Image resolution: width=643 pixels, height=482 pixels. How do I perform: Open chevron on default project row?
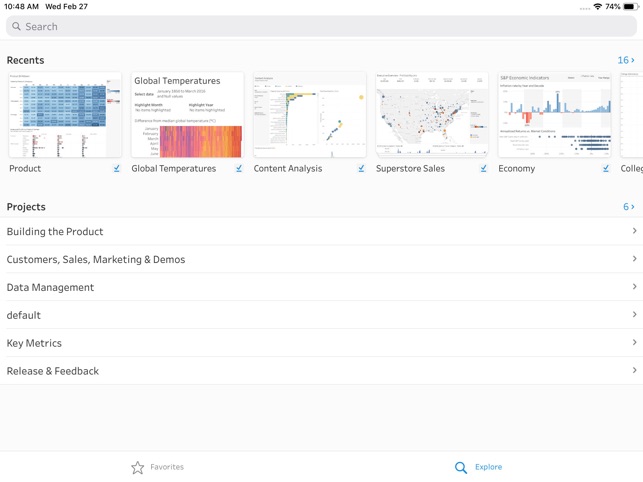[x=634, y=315]
